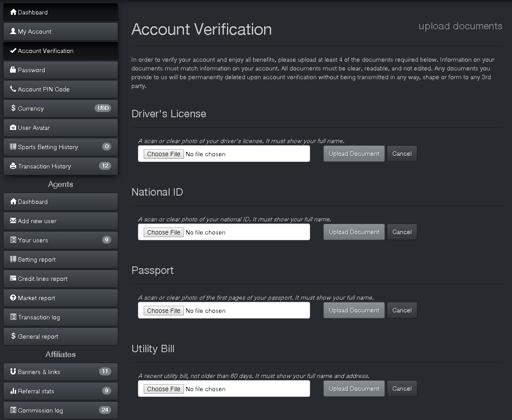Choose a file for the Driver's License
This screenshot has width=512, height=420.
pyautogui.click(x=164, y=154)
